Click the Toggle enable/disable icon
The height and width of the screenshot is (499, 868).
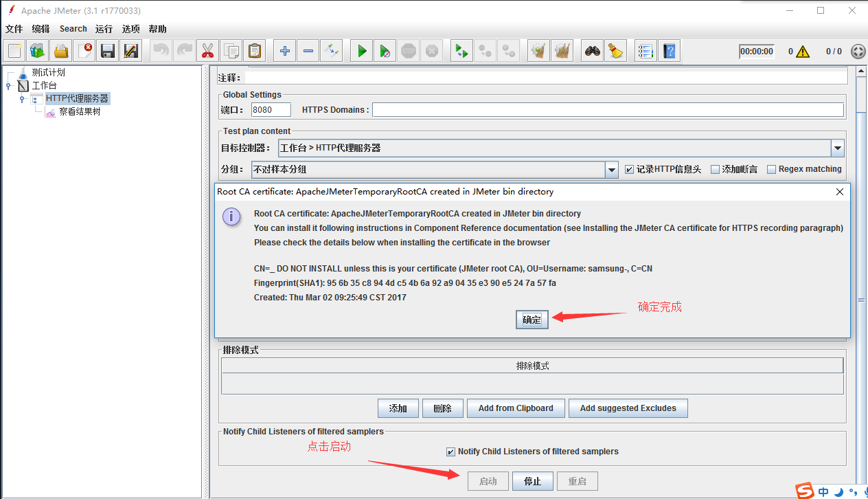pyautogui.click(x=332, y=51)
